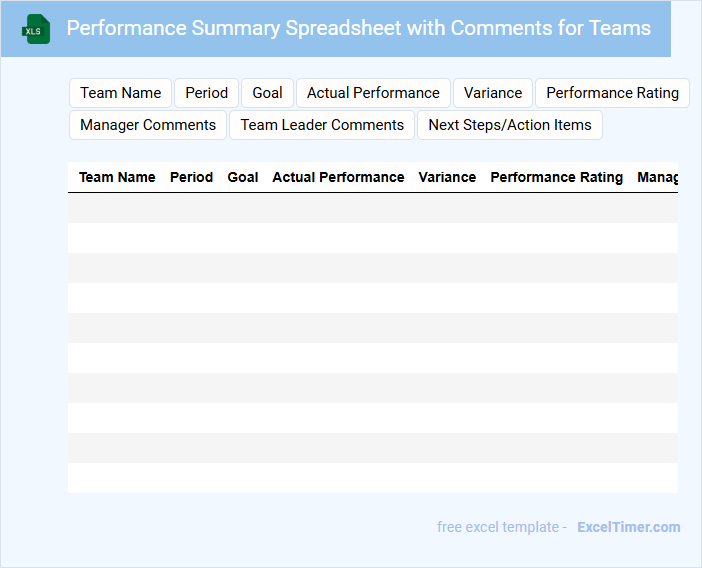702x568 pixels.
Task: Click the Variance tag button
Action: click(x=493, y=93)
